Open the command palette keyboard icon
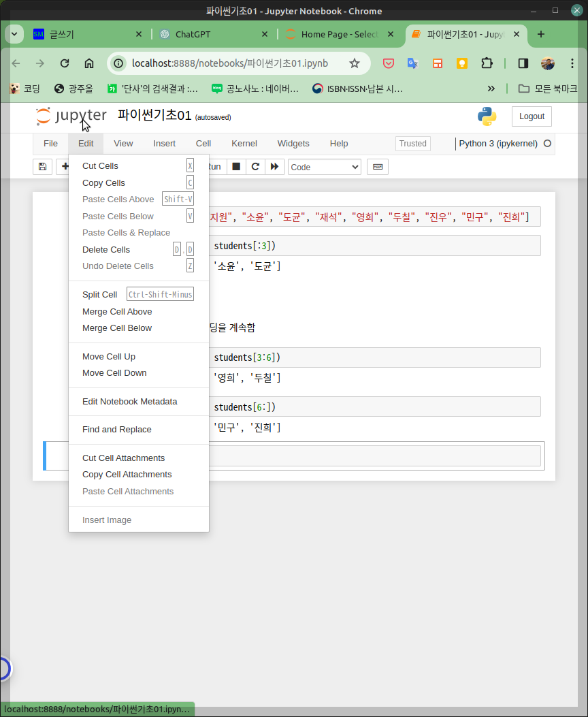The height and width of the screenshot is (717, 588). (x=378, y=166)
